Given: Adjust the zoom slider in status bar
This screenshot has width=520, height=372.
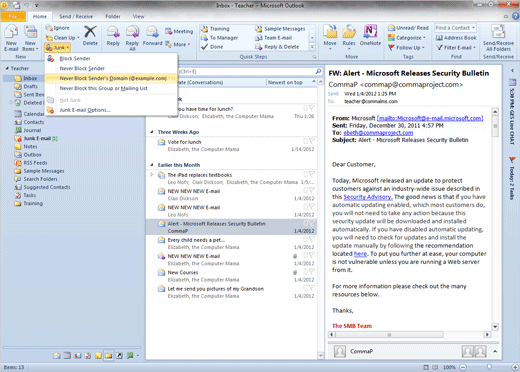Looking at the screenshot, I should [x=489, y=367].
